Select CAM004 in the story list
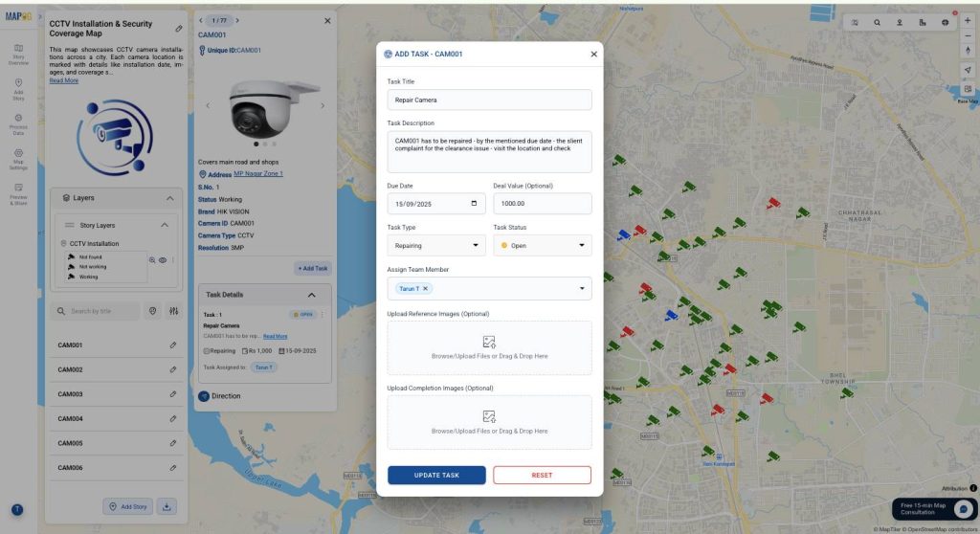 pyautogui.click(x=105, y=419)
